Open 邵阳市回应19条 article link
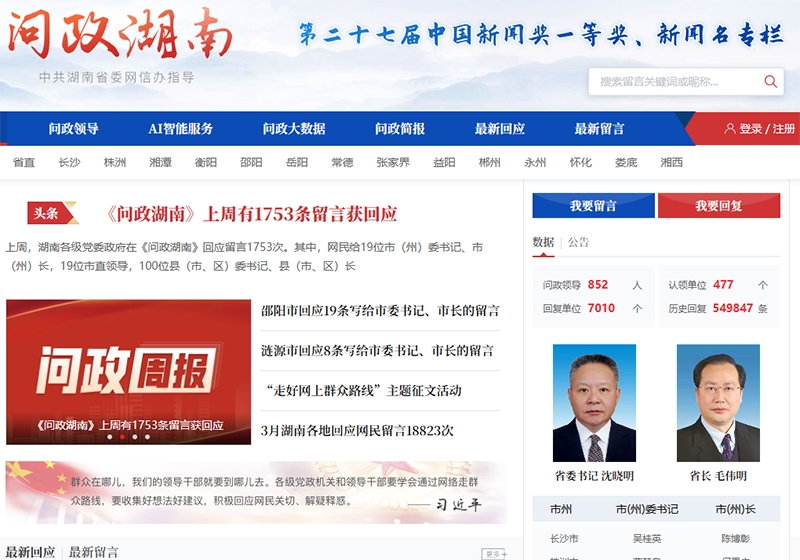 [x=380, y=311]
